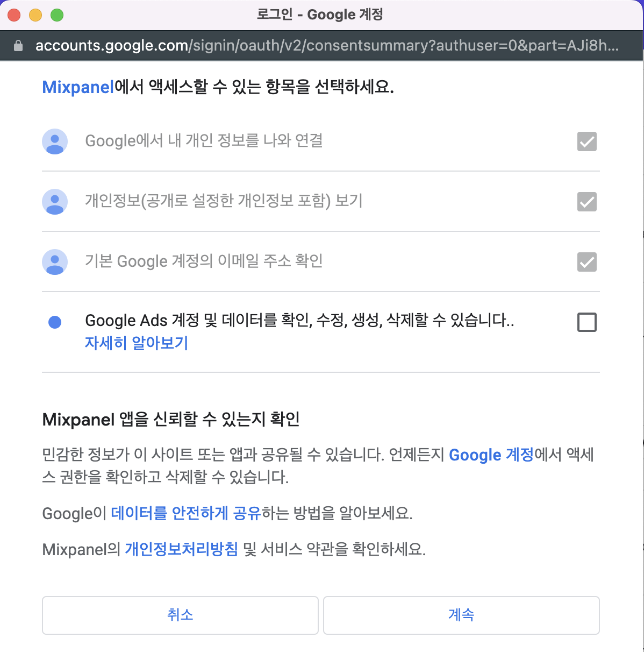Enable the Google Ads 계정 access checkbox
This screenshot has height=652, width=644.
(586, 322)
